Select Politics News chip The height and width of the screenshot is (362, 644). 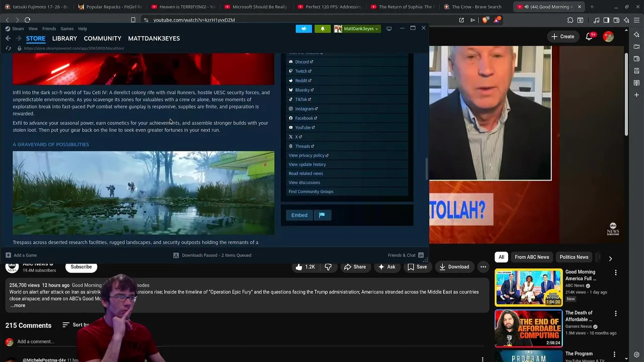click(x=574, y=257)
